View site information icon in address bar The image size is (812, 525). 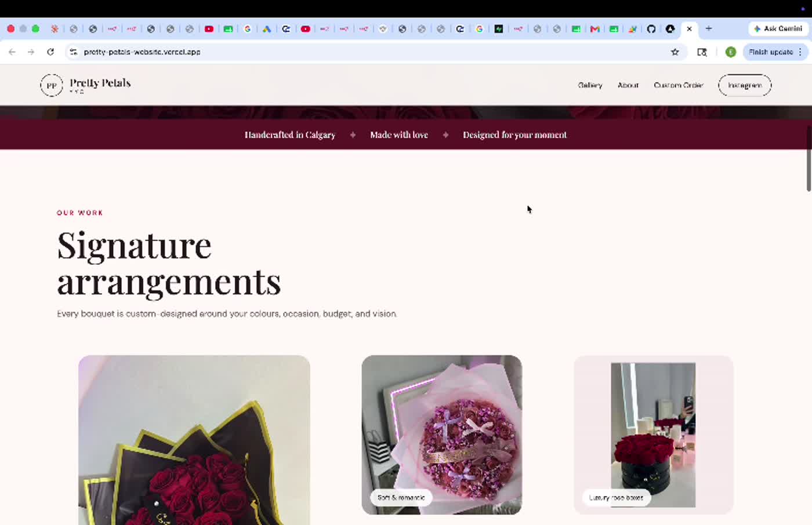(x=73, y=52)
